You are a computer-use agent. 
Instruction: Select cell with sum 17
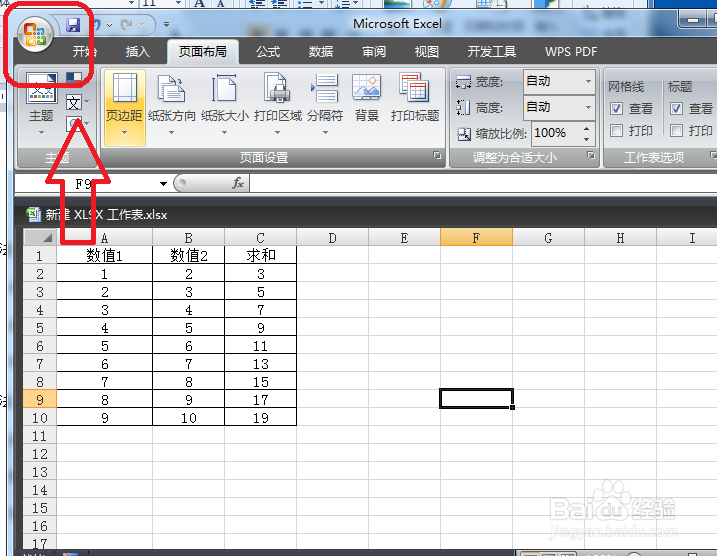(261, 399)
